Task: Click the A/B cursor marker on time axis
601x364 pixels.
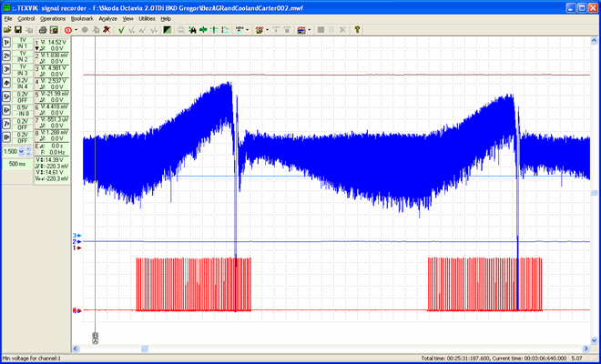Action: [x=95, y=338]
